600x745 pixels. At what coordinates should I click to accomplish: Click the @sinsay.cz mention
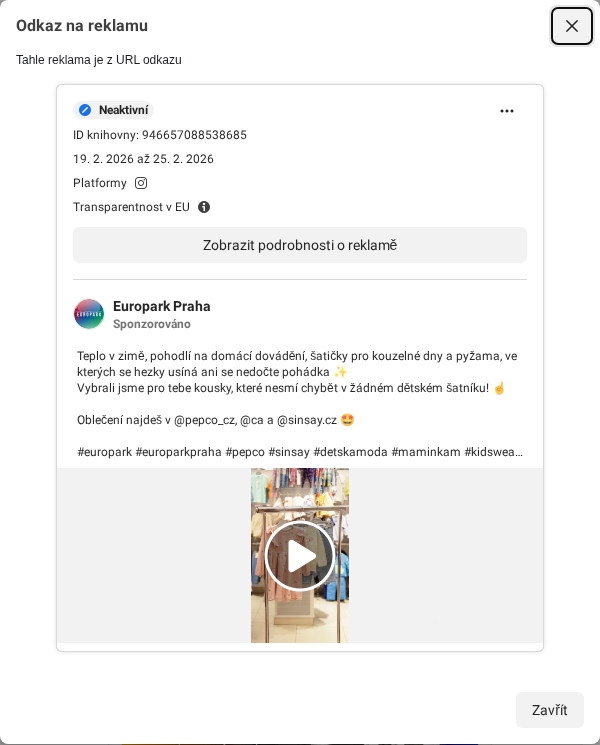pyautogui.click(x=307, y=420)
